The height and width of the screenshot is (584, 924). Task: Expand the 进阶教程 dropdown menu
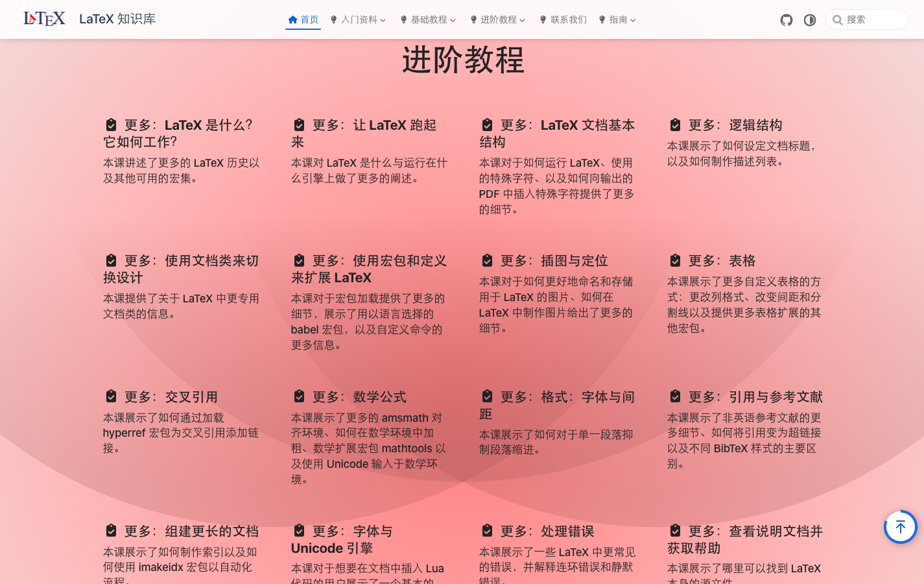[x=497, y=19]
